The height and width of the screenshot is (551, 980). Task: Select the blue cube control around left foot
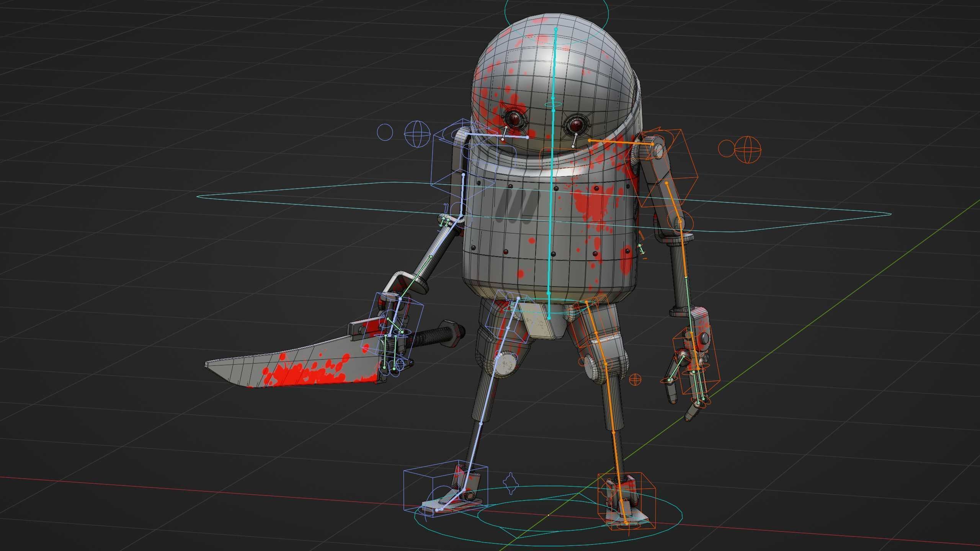[446, 488]
